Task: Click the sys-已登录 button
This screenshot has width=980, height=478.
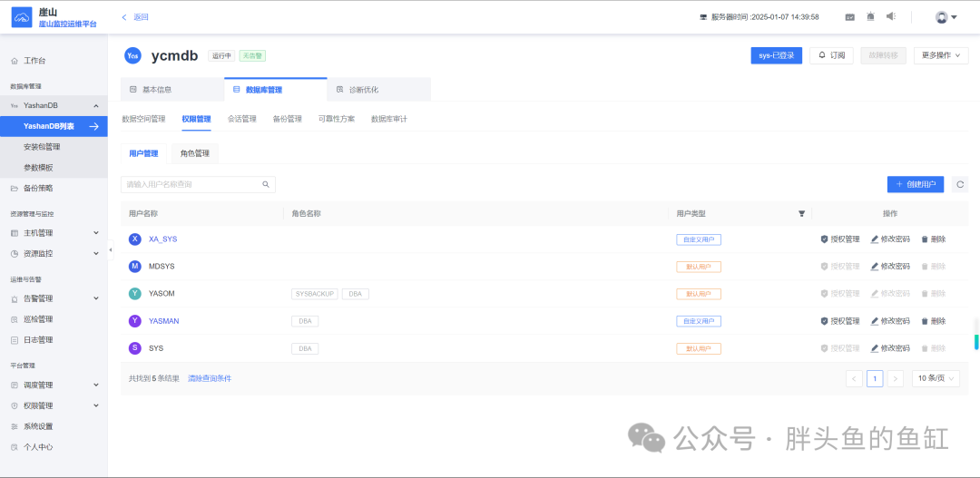Action: pyautogui.click(x=776, y=55)
